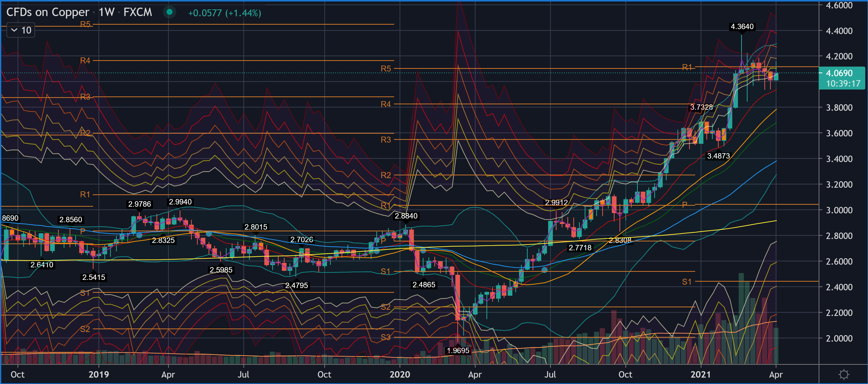Click the 2.7026 price label
The image size is (868, 384).
(302, 239)
